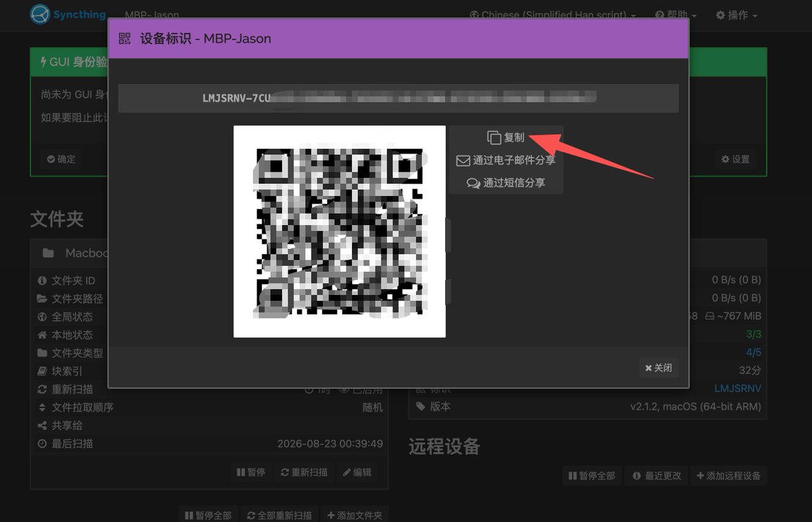The width and height of the screenshot is (812, 522).
Task: Click the 远程设备 section heading
Action: tap(445, 446)
